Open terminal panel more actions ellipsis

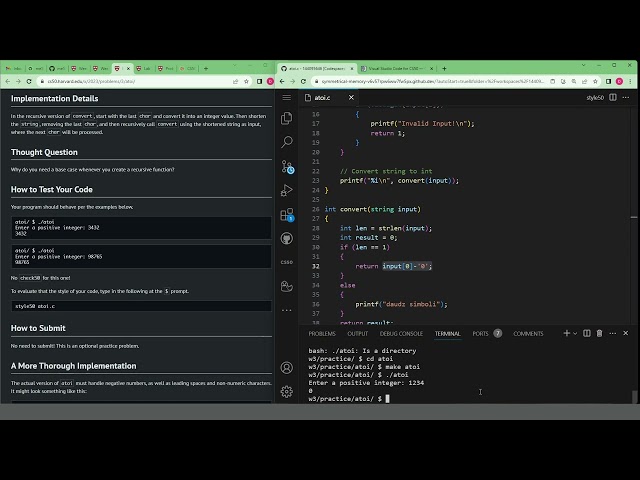613,333
